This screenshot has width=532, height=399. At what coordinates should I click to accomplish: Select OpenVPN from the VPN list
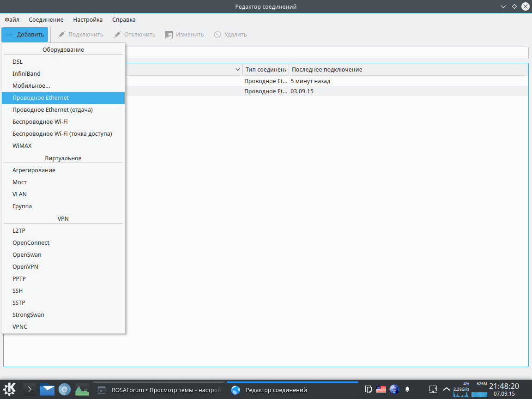click(25, 267)
